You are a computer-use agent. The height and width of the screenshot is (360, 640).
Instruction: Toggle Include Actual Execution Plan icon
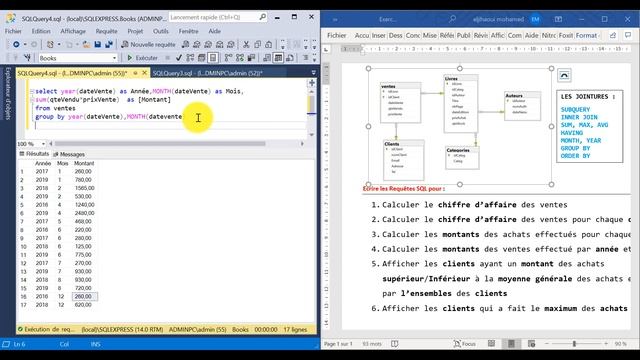pos(229,58)
